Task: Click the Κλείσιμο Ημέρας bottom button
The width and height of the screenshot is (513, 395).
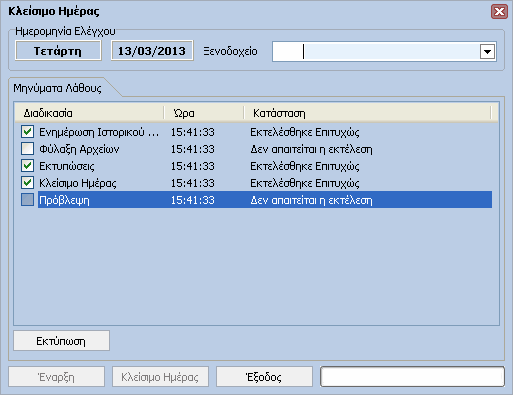Action: [x=160, y=377]
